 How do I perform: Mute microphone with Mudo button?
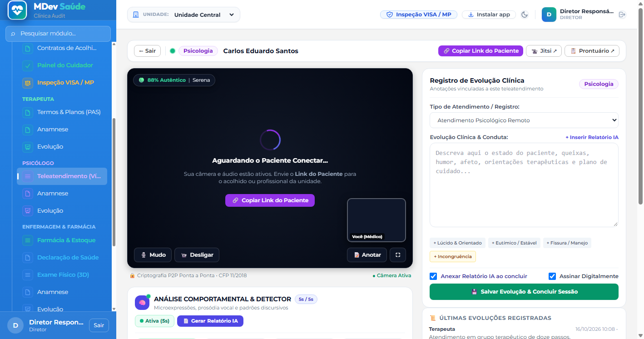(153, 255)
